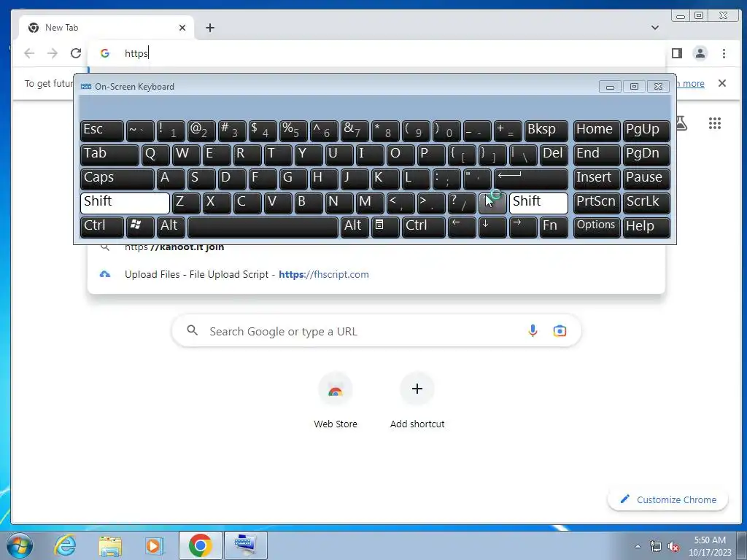Toggle the left Ctrl key

(102, 227)
